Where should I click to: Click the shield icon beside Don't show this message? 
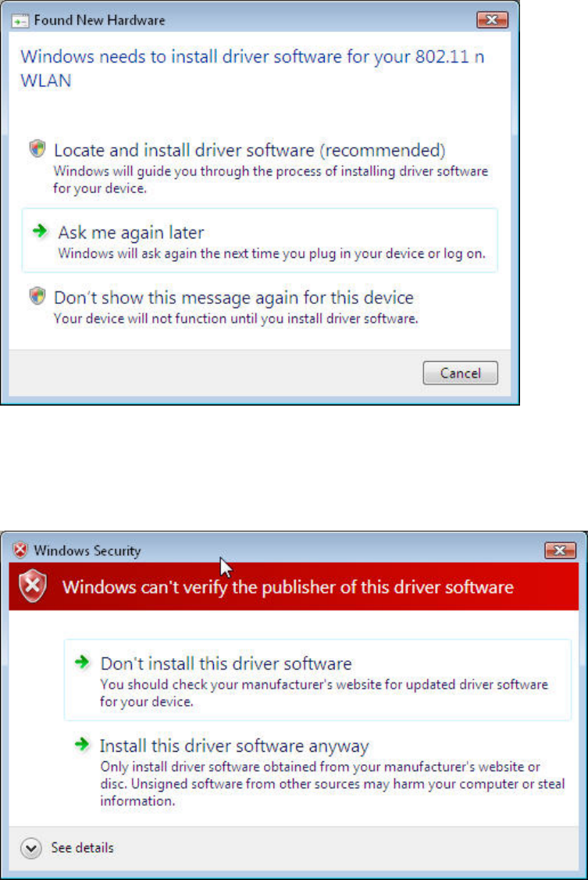click(x=37, y=295)
